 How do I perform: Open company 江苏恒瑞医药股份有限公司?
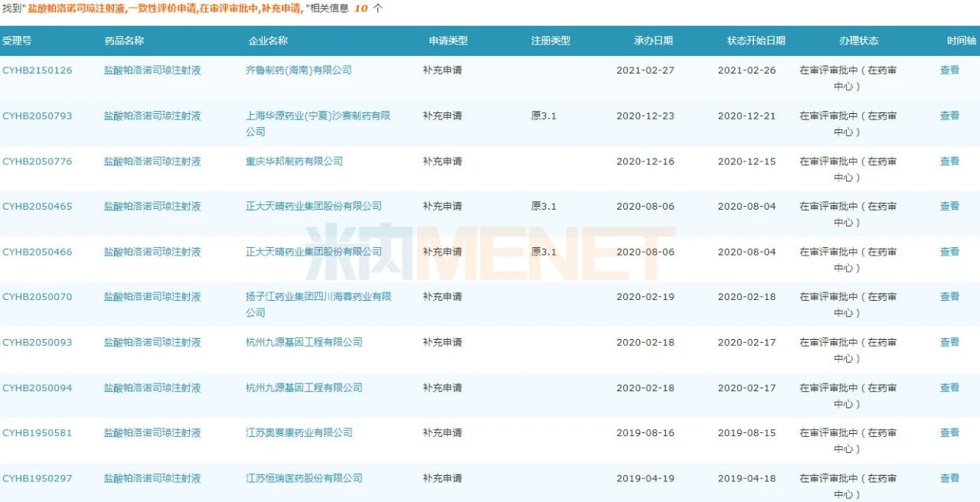[x=304, y=478]
